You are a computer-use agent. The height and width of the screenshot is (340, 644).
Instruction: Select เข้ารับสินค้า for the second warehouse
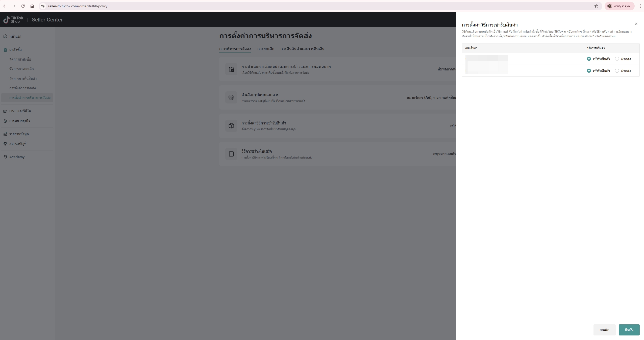[589, 71]
